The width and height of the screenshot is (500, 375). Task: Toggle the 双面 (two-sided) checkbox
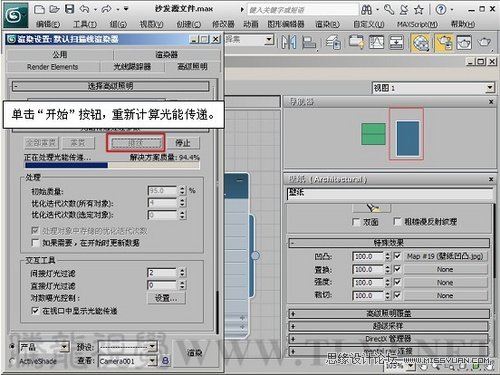tap(356, 222)
